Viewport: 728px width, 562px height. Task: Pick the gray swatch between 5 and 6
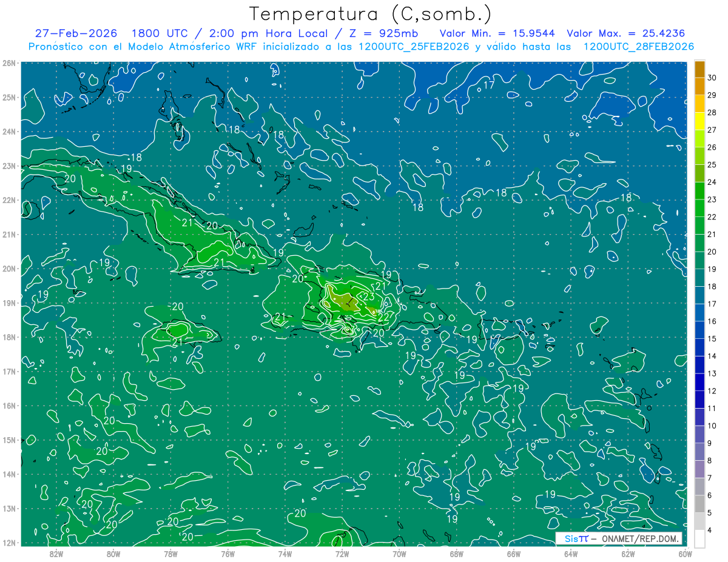(699, 504)
